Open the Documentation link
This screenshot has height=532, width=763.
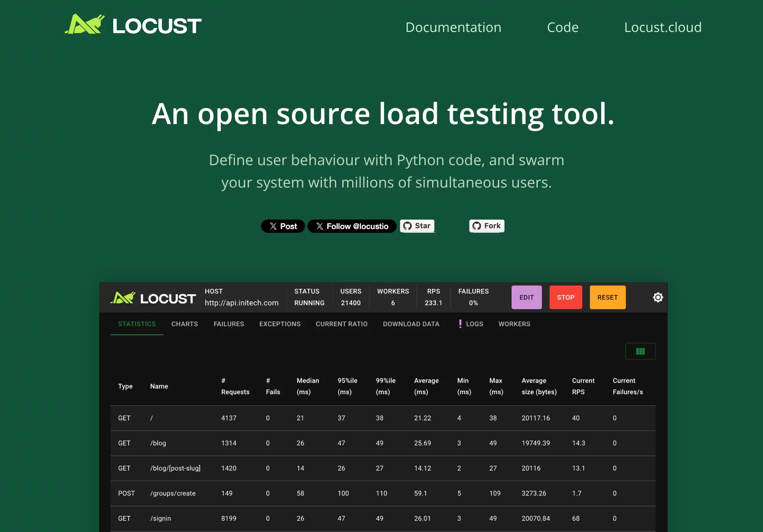pyautogui.click(x=453, y=27)
